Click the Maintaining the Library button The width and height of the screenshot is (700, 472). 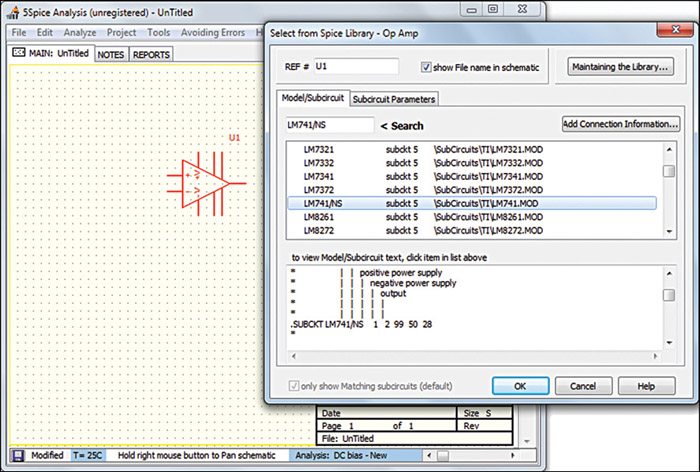pos(621,68)
